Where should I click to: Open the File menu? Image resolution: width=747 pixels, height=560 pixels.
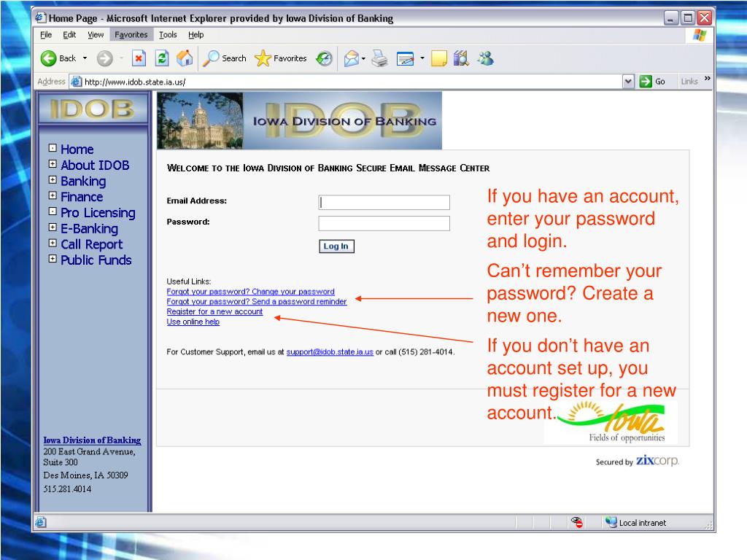tap(46, 35)
